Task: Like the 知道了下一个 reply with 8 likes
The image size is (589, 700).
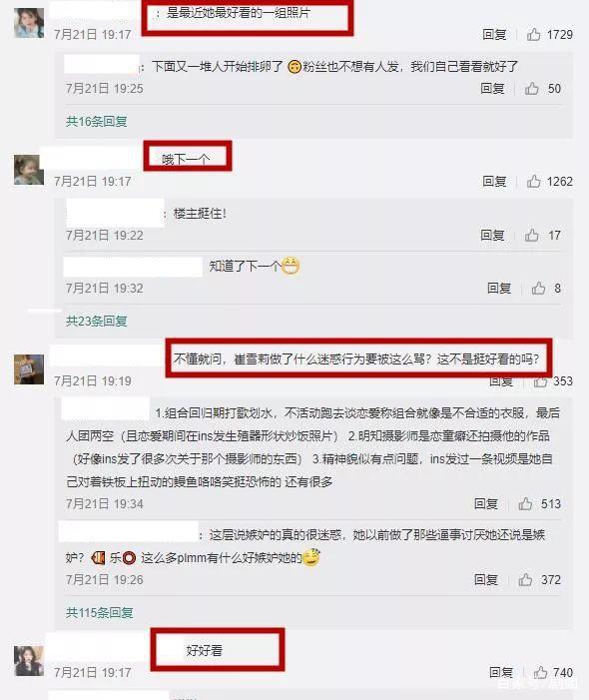Action: tap(538, 289)
